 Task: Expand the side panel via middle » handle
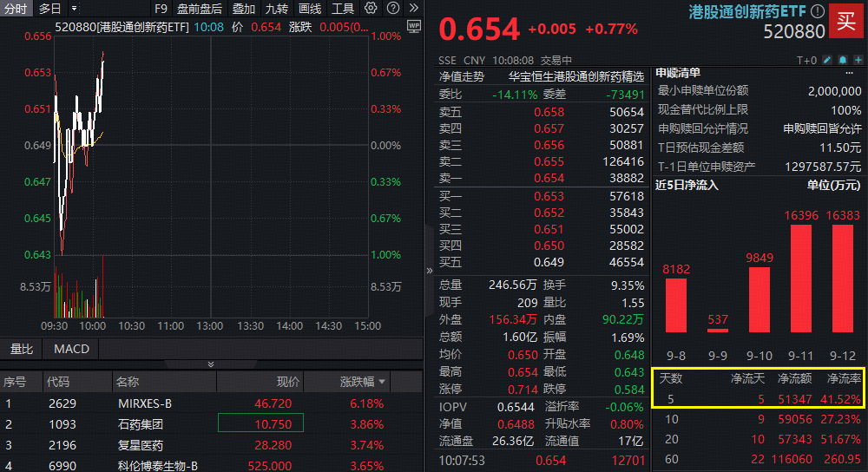(429, 271)
